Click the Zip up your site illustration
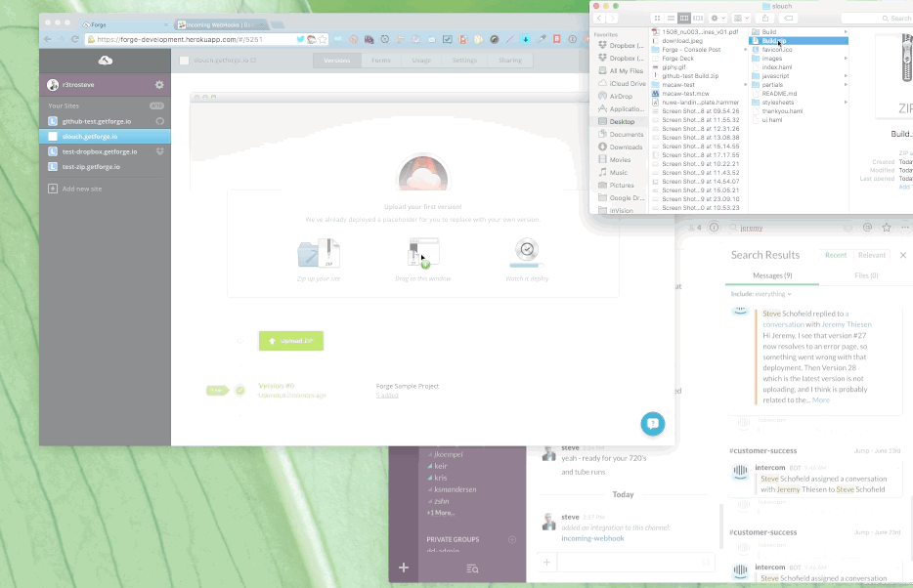 tap(319, 253)
